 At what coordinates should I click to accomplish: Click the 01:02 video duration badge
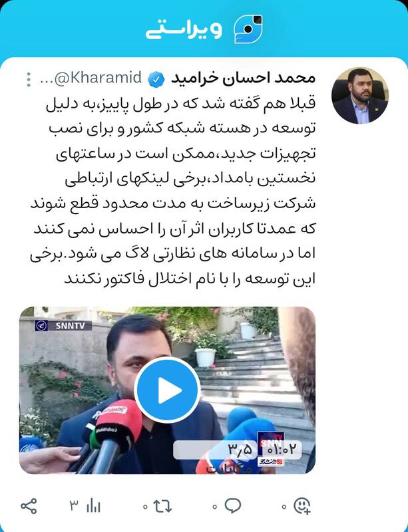tap(282, 450)
